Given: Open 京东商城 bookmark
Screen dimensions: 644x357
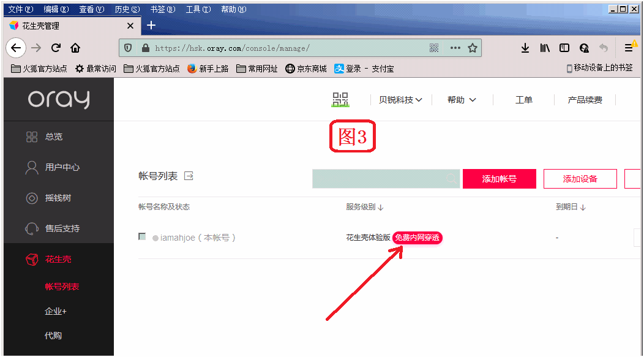Looking at the screenshot, I should (306, 69).
